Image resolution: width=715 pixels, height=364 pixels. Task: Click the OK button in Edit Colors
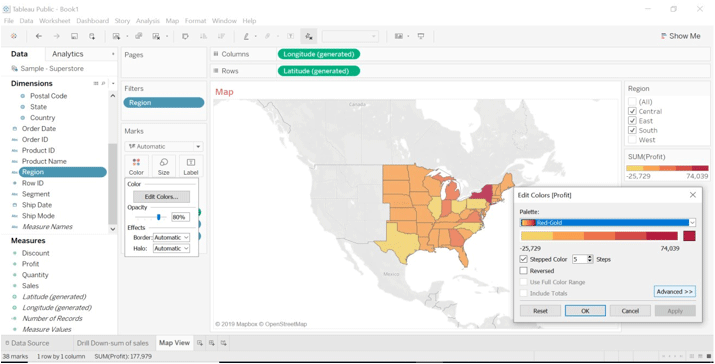[585, 311]
